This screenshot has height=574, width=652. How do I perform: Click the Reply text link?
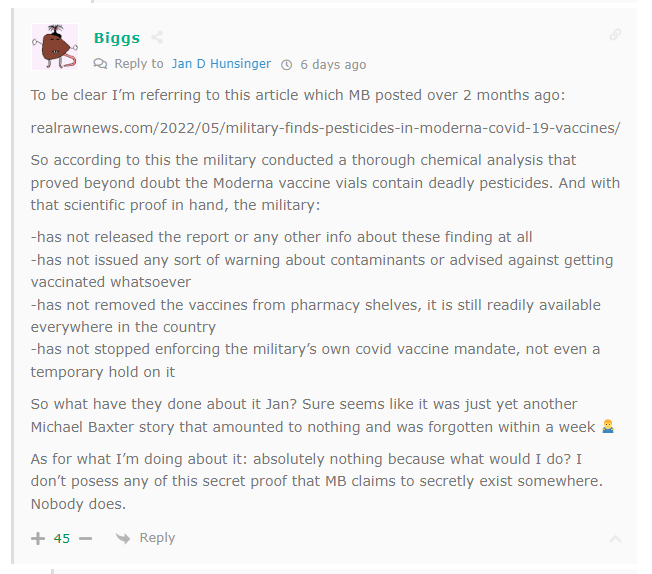[157, 538]
